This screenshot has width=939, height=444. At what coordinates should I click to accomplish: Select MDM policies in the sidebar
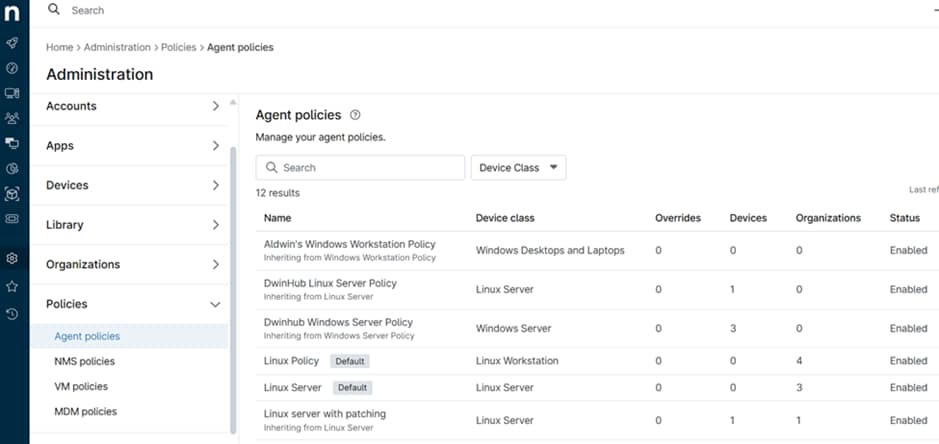(x=85, y=411)
